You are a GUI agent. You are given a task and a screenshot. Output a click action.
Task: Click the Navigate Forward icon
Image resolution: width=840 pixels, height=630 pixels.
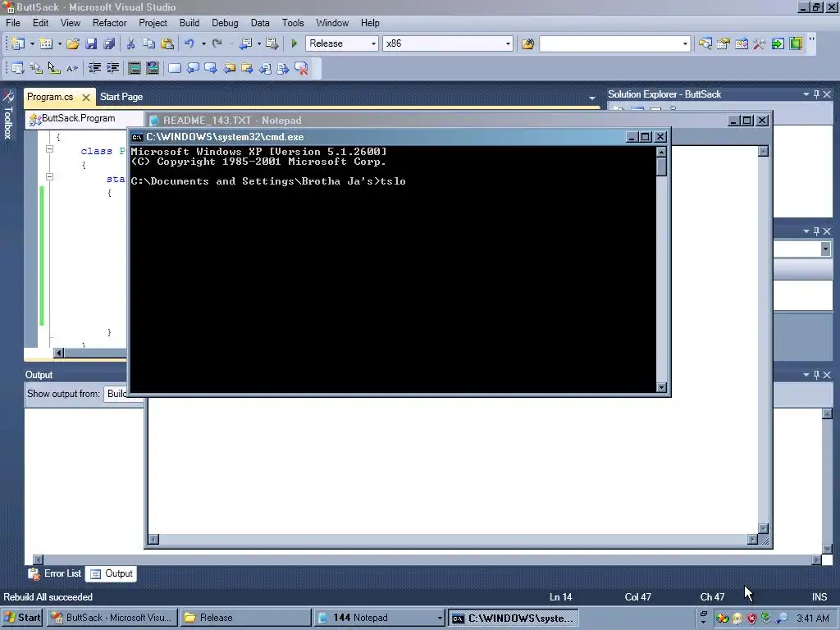coord(272,43)
